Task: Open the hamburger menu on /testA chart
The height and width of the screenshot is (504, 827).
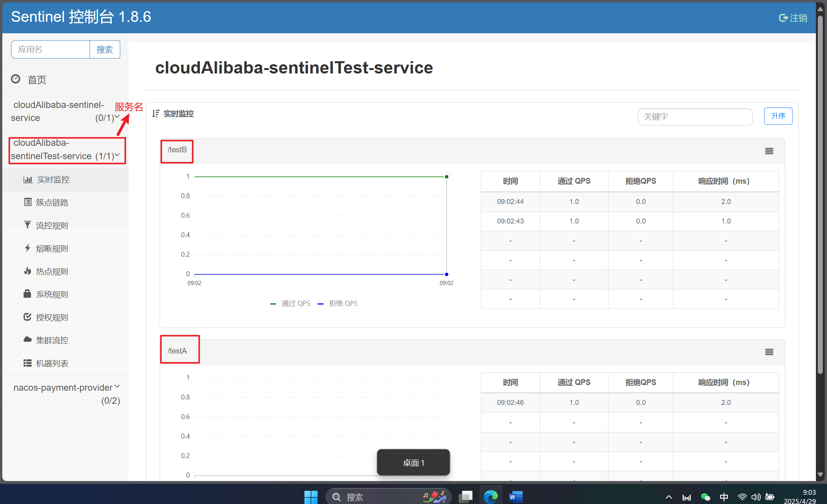Action: pyautogui.click(x=769, y=352)
